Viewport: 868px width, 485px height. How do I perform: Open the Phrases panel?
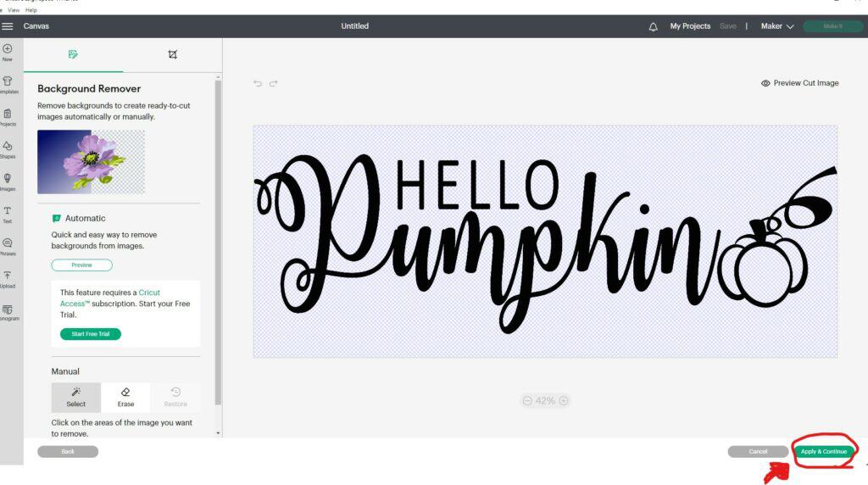click(8, 247)
